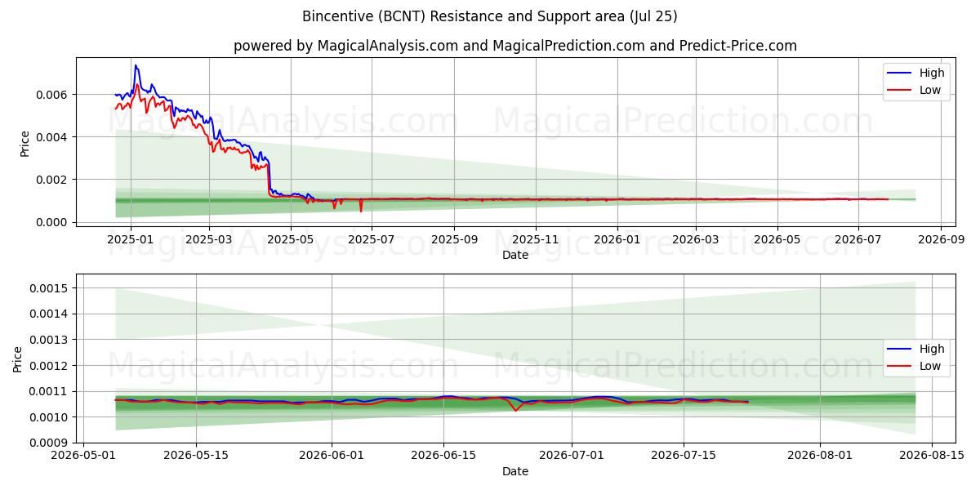Click the '2025-09' tick on upper date axis
The width and height of the screenshot is (980, 490).
454,239
